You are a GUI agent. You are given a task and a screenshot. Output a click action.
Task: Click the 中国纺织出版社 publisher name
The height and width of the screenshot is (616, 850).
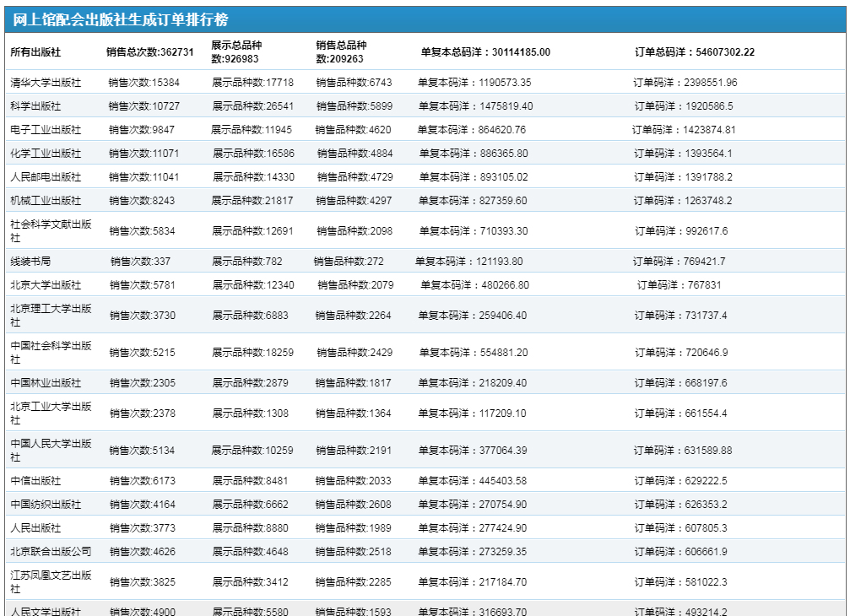coord(46,505)
